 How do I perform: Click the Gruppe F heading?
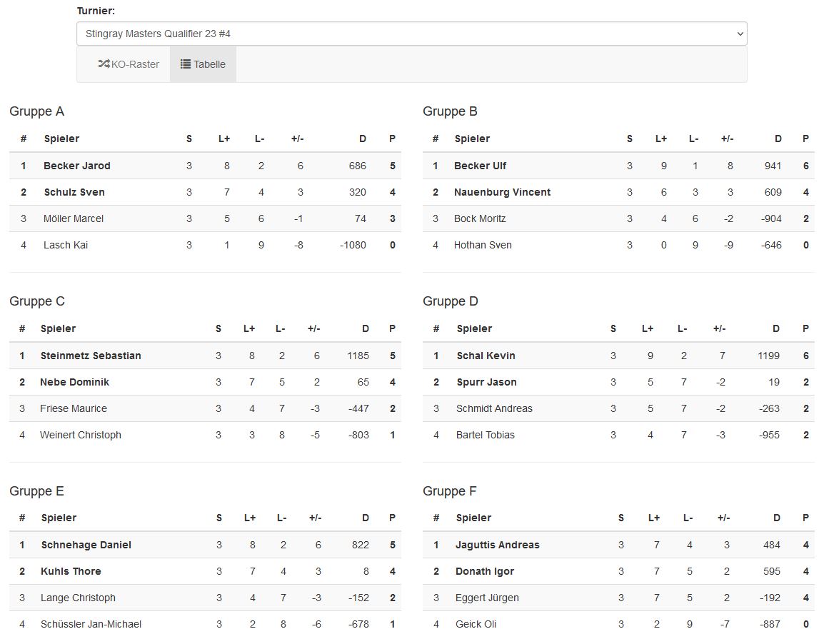(x=450, y=491)
